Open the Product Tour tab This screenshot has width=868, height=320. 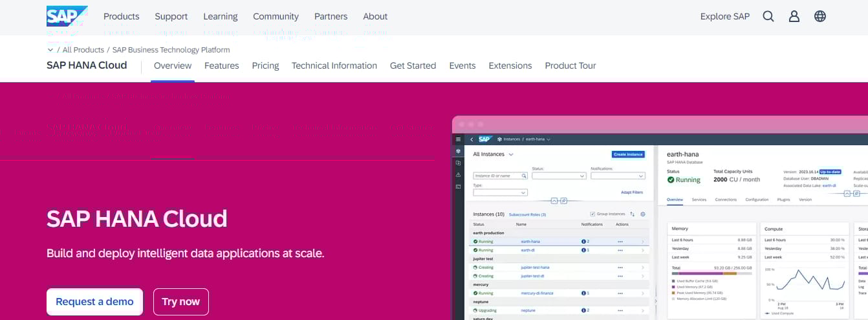(570, 65)
